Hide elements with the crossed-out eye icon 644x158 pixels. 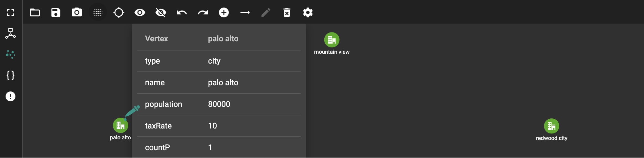[161, 12]
